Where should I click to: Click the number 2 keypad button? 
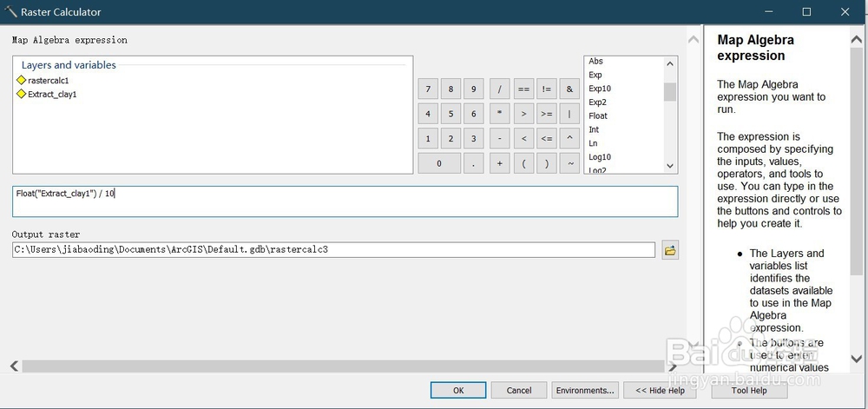coord(450,139)
